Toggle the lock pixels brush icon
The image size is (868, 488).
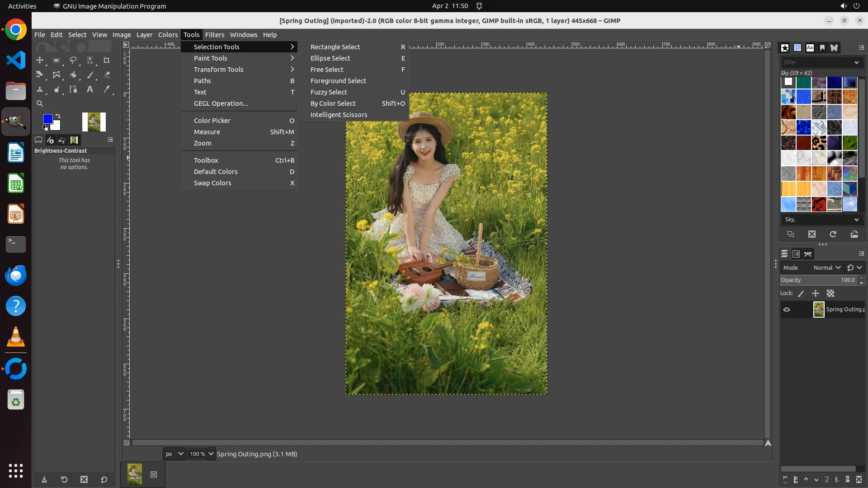point(801,293)
